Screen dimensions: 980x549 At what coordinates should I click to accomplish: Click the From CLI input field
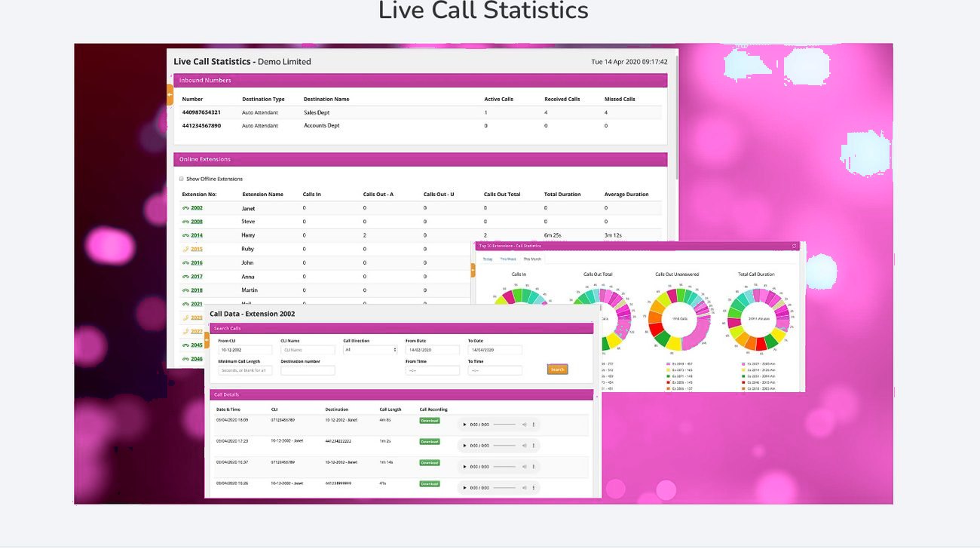click(x=245, y=350)
